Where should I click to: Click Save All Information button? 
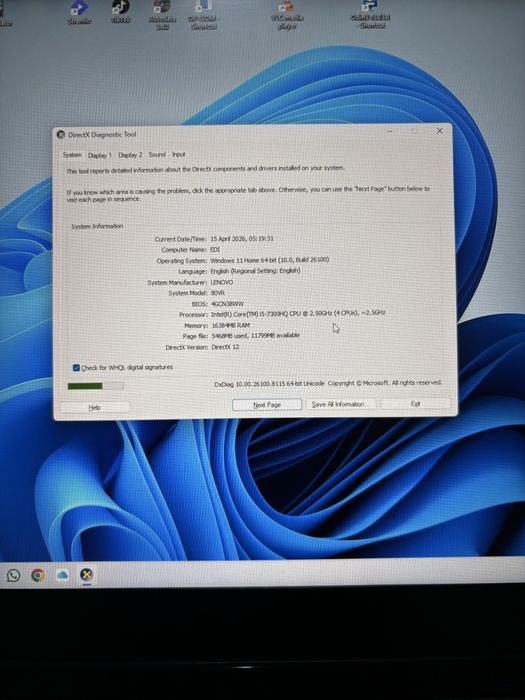pos(340,404)
